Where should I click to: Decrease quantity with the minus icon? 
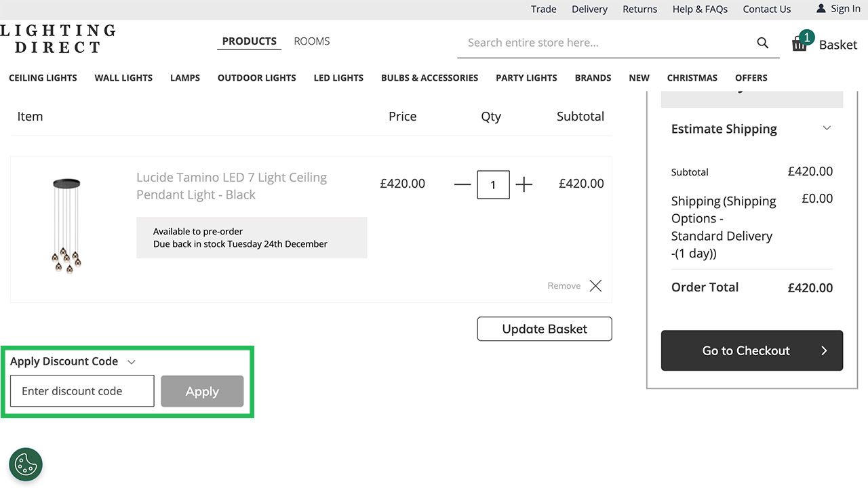(x=462, y=184)
